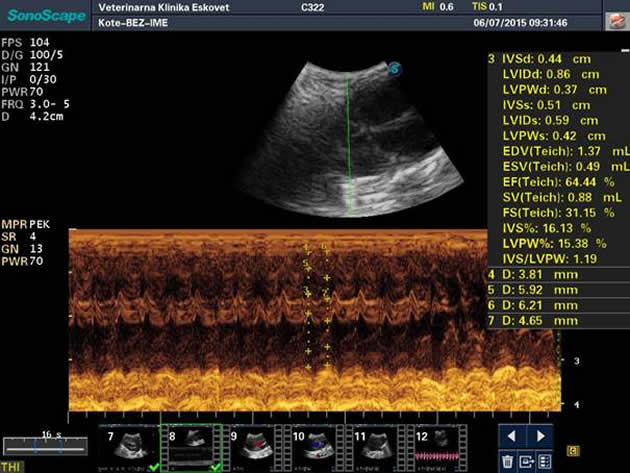630x473 pixels.
Task: Click the 16 s cine timeline slider
Action: 45,446
